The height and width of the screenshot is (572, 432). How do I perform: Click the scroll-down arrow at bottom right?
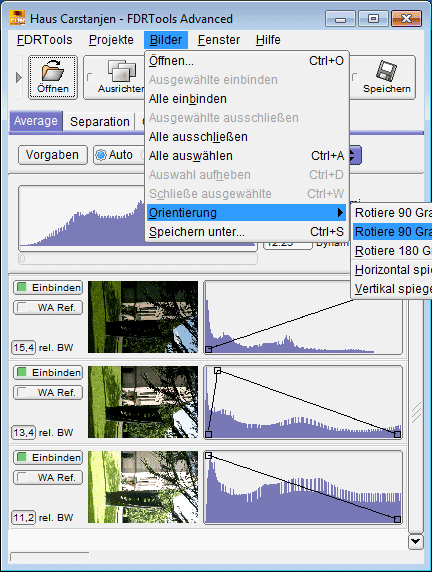416,541
